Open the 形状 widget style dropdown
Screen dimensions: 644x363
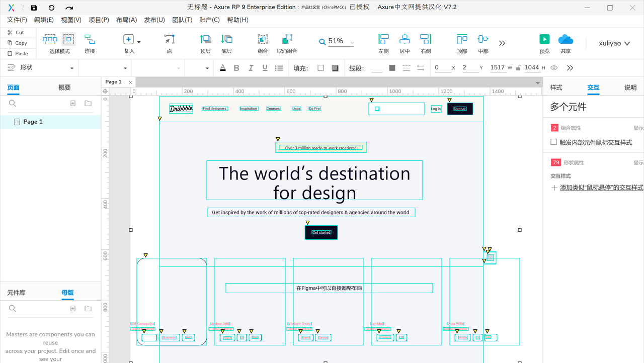[x=72, y=68]
